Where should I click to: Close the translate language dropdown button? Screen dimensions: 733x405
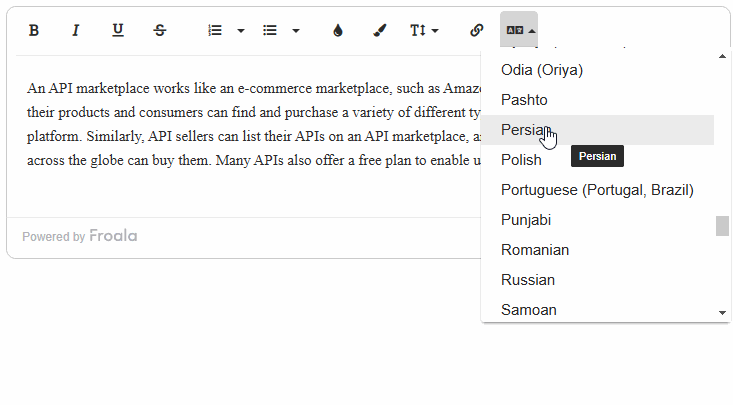click(519, 29)
